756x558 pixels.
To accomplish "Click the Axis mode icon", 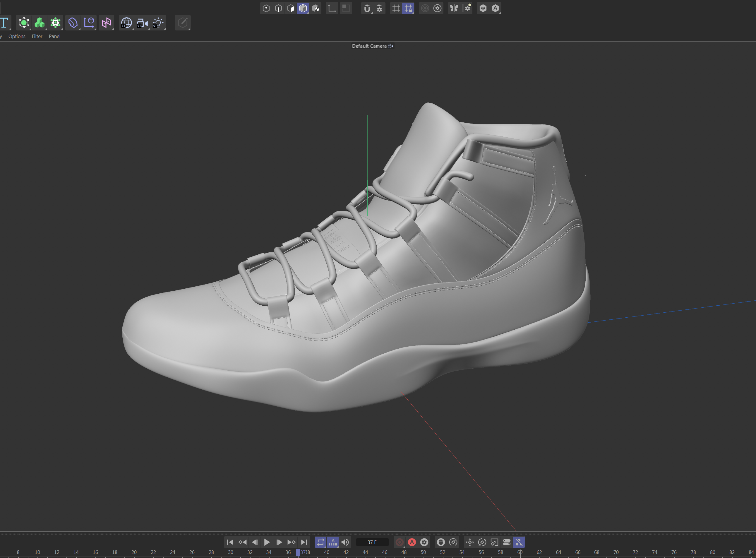I will click(x=332, y=8).
